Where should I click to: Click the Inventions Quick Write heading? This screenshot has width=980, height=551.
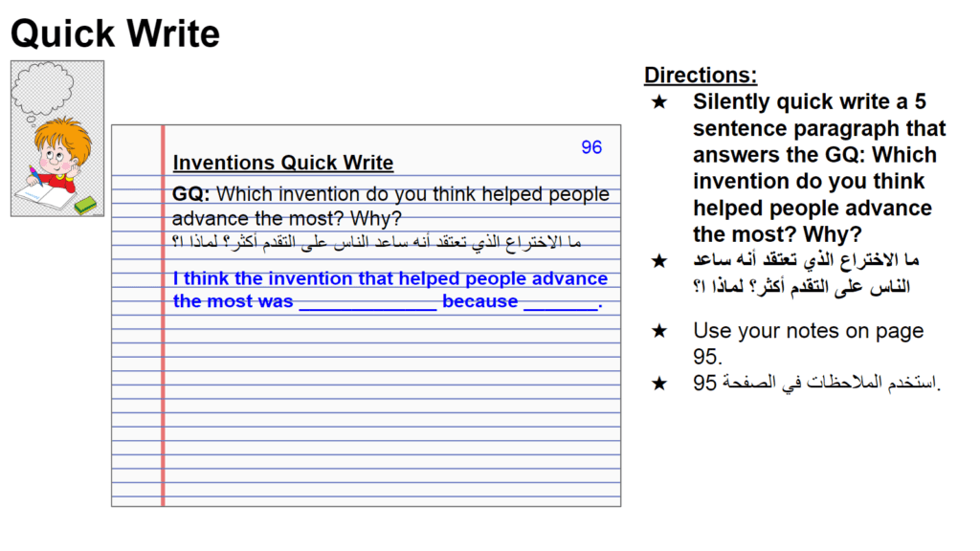283,163
